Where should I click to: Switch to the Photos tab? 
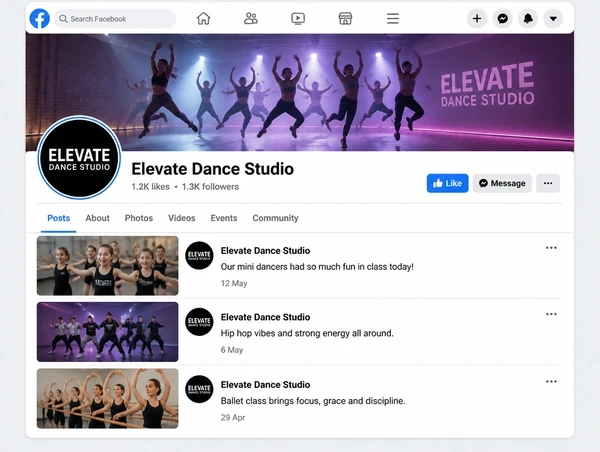click(139, 218)
